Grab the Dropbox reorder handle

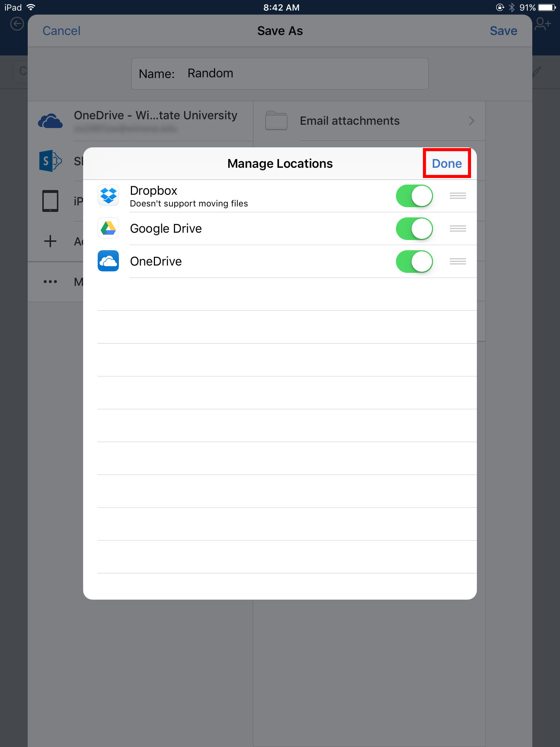(458, 196)
